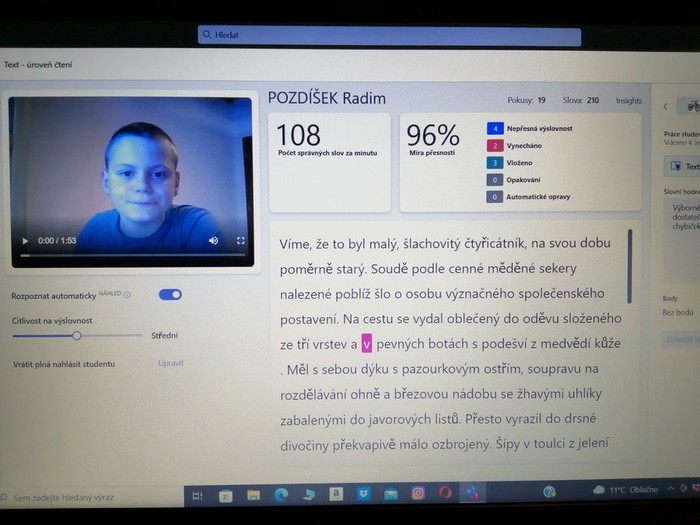Select the Vynecháno error category

(x=496, y=146)
